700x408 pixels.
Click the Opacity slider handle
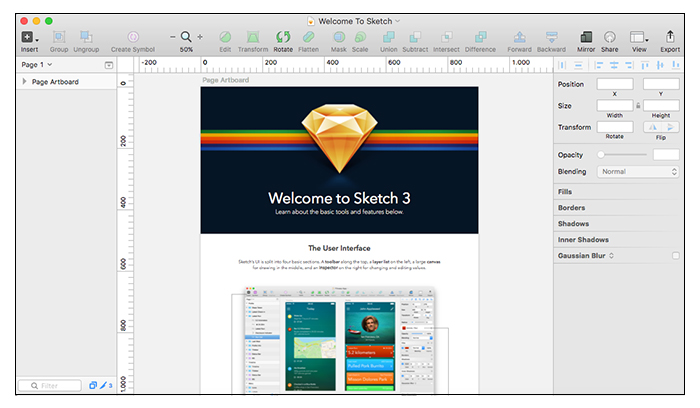pos(601,155)
